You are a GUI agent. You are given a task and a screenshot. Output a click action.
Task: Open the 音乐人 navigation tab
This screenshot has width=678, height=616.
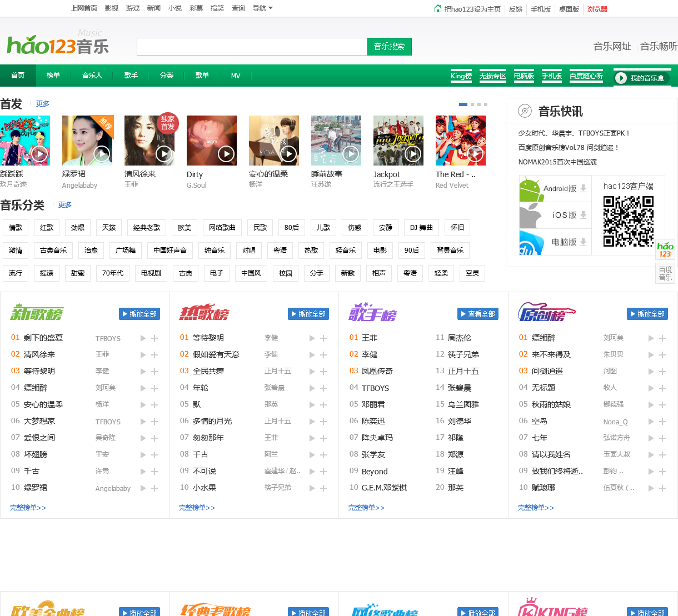pyautogui.click(x=92, y=76)
